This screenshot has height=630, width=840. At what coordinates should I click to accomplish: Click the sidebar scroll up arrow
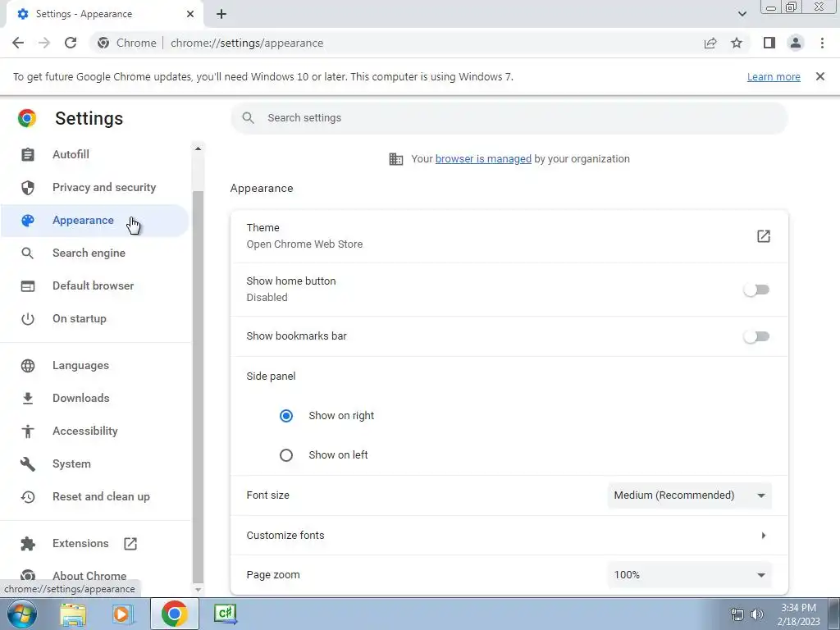point(198,148)
